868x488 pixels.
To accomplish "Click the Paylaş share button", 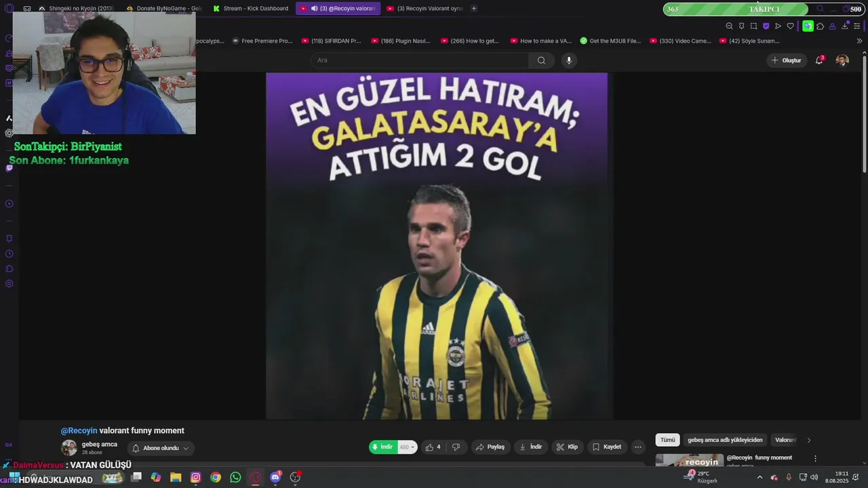I will 490,447.
